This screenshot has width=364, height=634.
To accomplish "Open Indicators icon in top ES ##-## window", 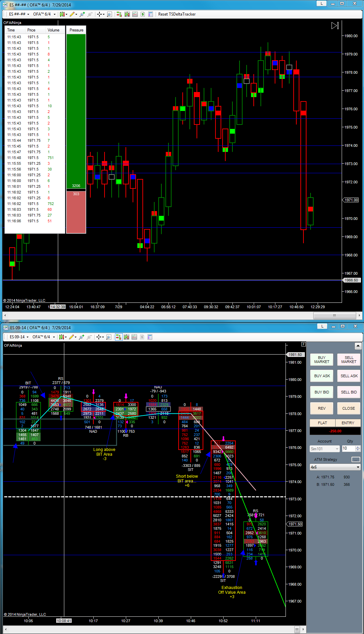I will pyautogui.click(x=135, y=14).
